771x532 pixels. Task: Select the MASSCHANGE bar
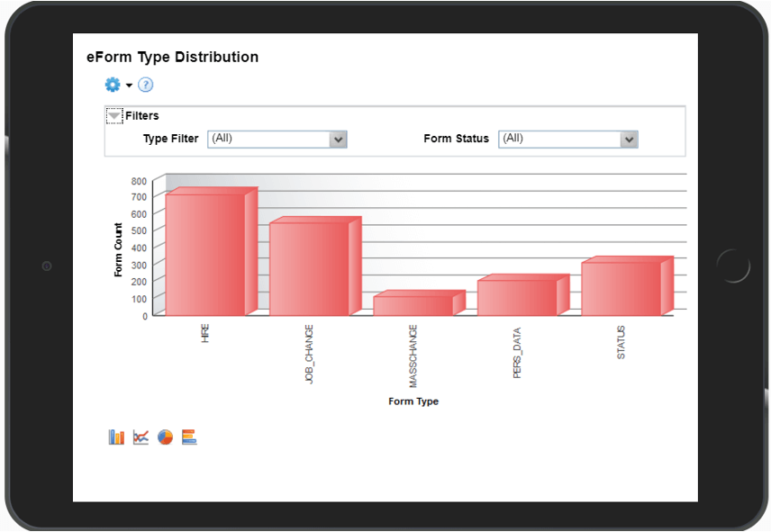(x=413, y=305)
